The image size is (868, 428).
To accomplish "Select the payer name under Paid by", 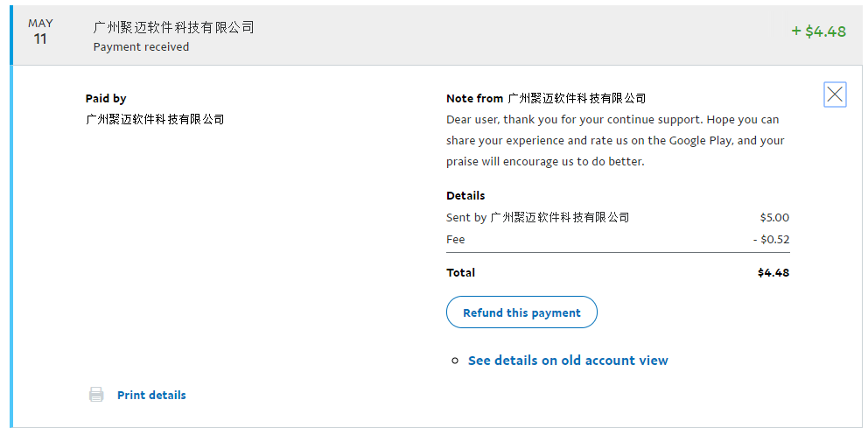I will [155, 119].
